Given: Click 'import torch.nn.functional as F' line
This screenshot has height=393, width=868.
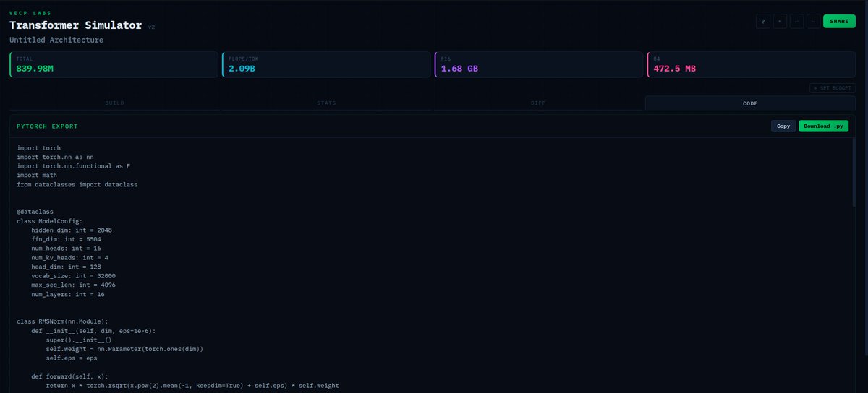Looking at the screenshot, I should coord(74,166).
